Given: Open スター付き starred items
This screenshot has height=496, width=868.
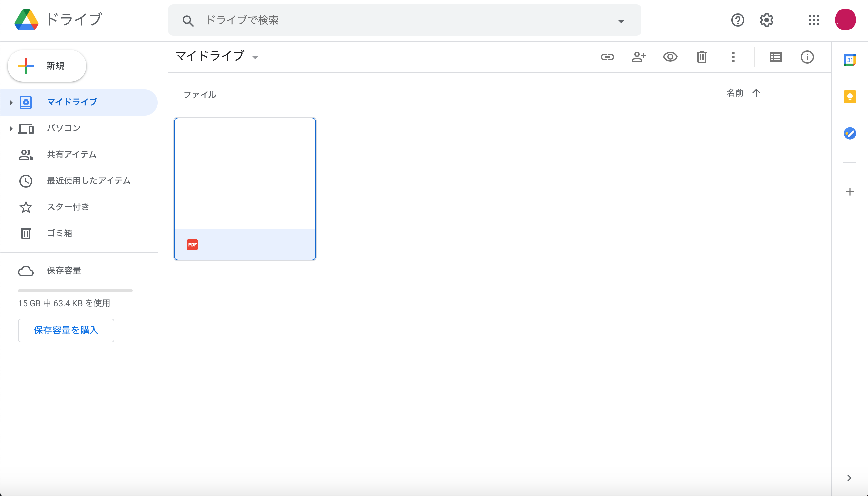Looking at the screenshot, I should click(x=79, y=207).
